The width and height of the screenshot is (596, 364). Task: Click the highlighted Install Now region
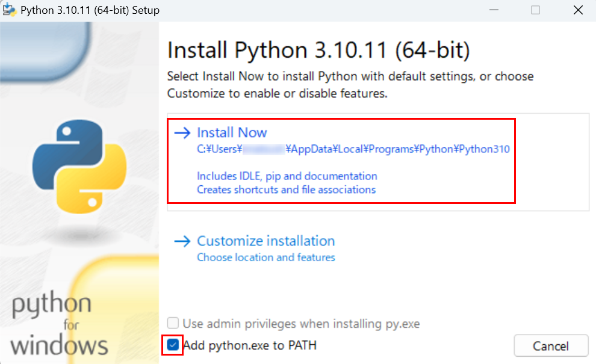(x=341, y=159)
